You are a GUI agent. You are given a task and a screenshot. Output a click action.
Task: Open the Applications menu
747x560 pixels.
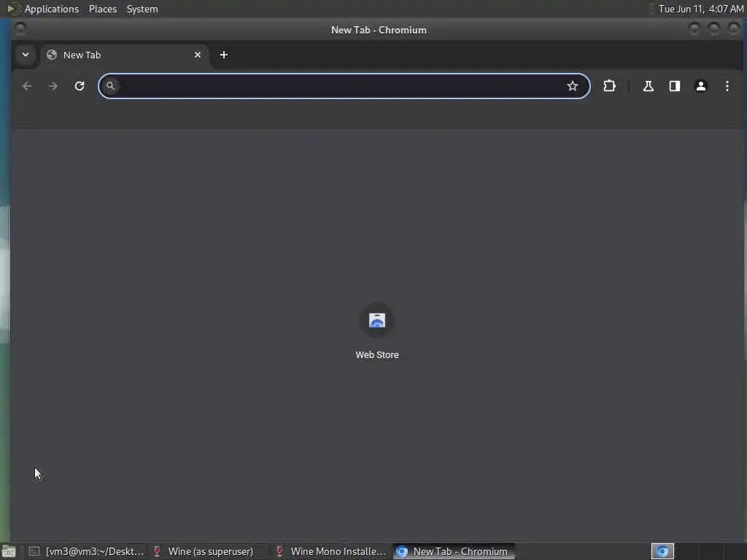tap(52, 9)
